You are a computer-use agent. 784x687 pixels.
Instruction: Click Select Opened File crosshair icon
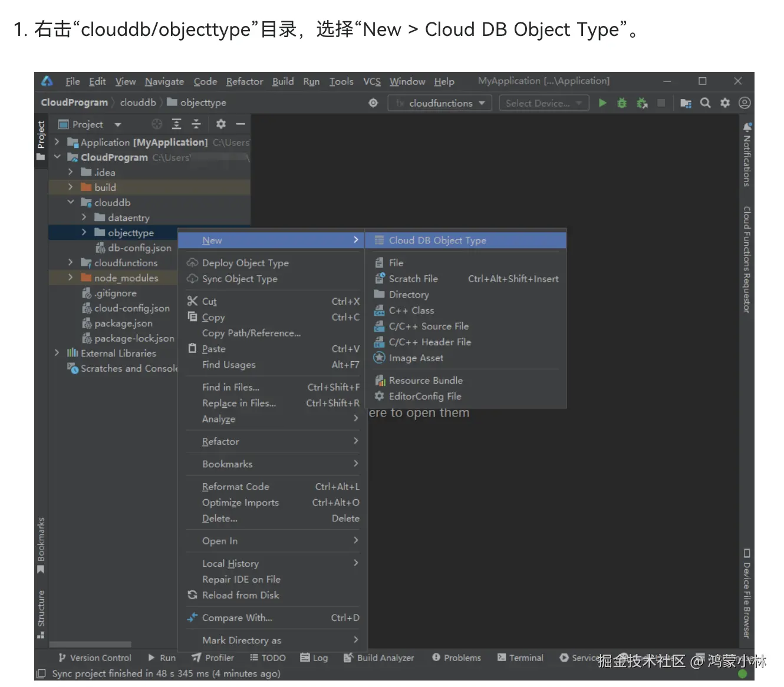[157, 124]
